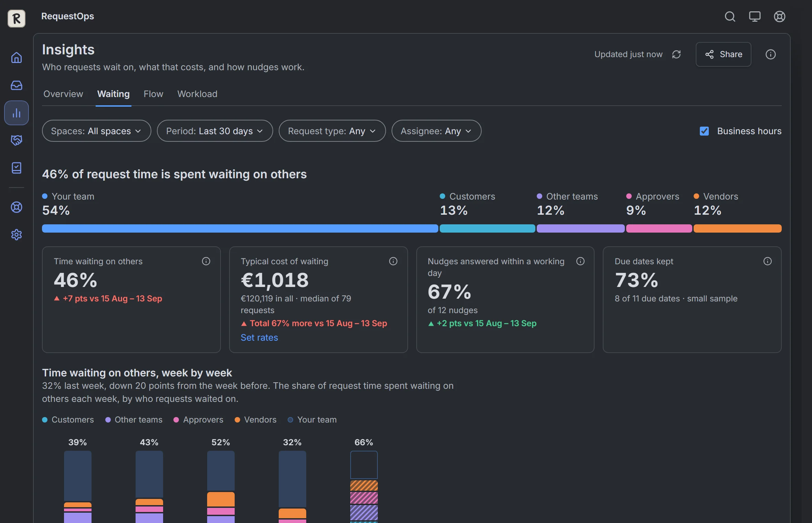Click the purple Other teams bar segment
The width and height of the screenshot is (812, 523).
click(580, 228)
